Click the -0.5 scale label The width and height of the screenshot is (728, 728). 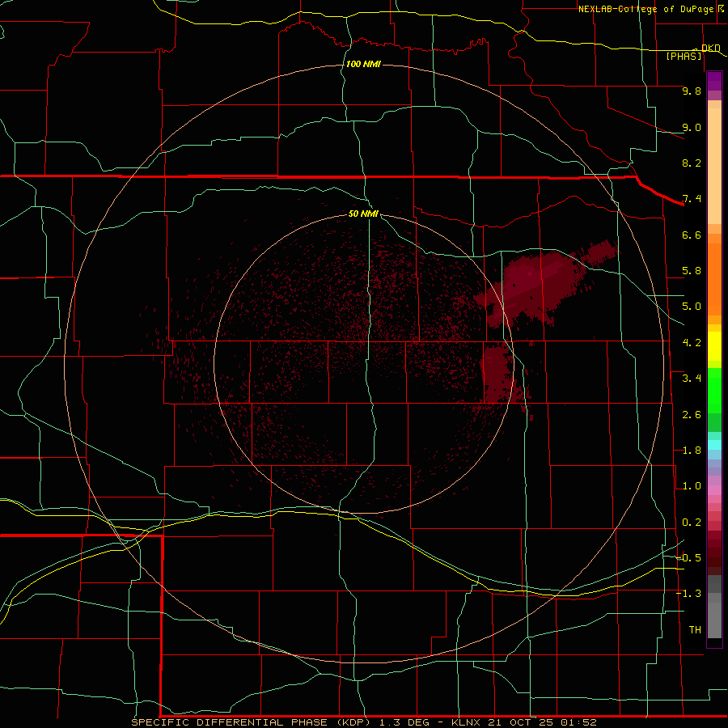tap(689, 558)
